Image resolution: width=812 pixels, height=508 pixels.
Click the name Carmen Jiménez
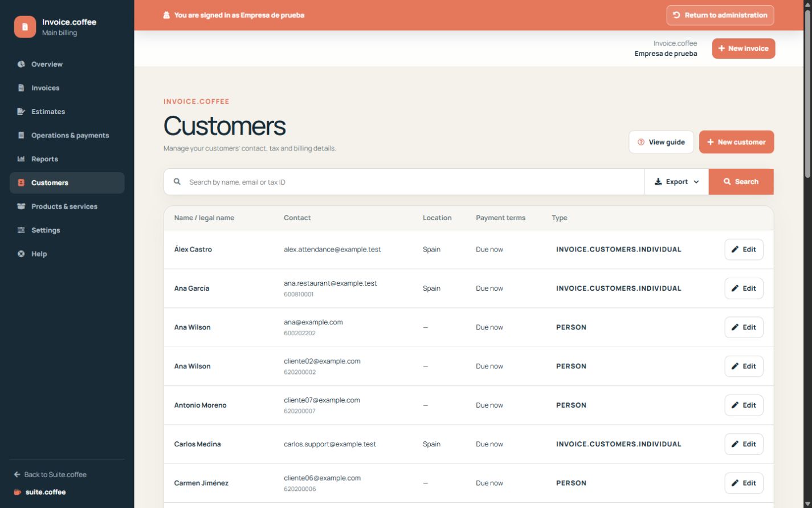pos(201,483)
